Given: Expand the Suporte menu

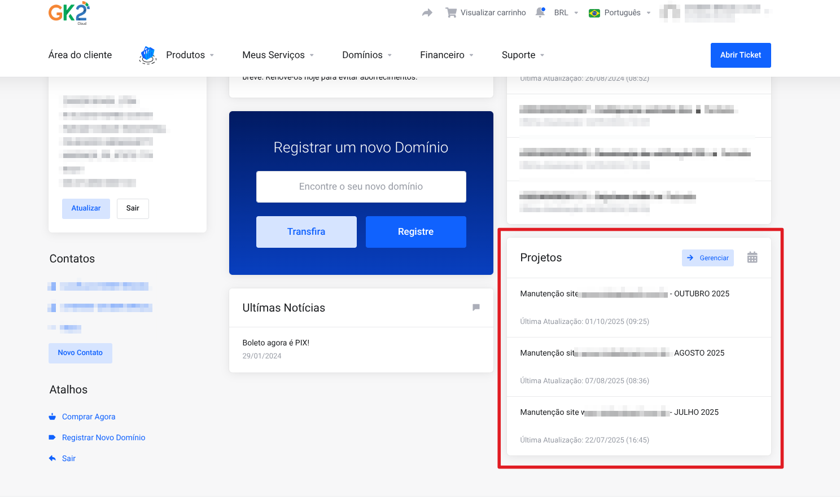Looking at the screenshot, I should pos(523,55).
